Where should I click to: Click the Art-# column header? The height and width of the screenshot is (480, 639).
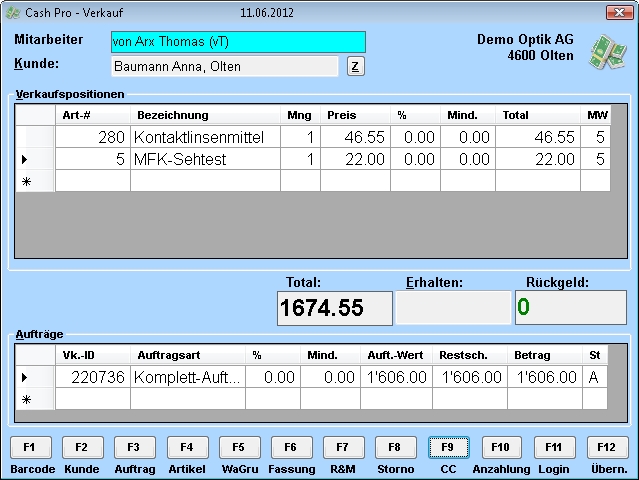tap(93, 115)
